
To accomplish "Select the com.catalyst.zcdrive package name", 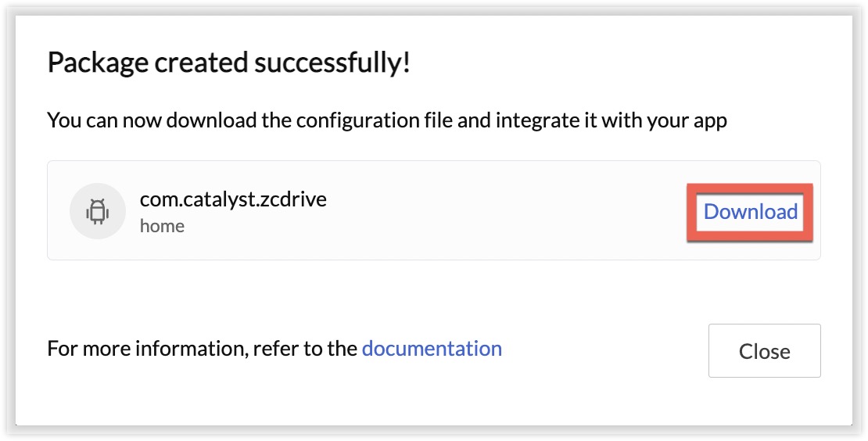I will 233,199.
